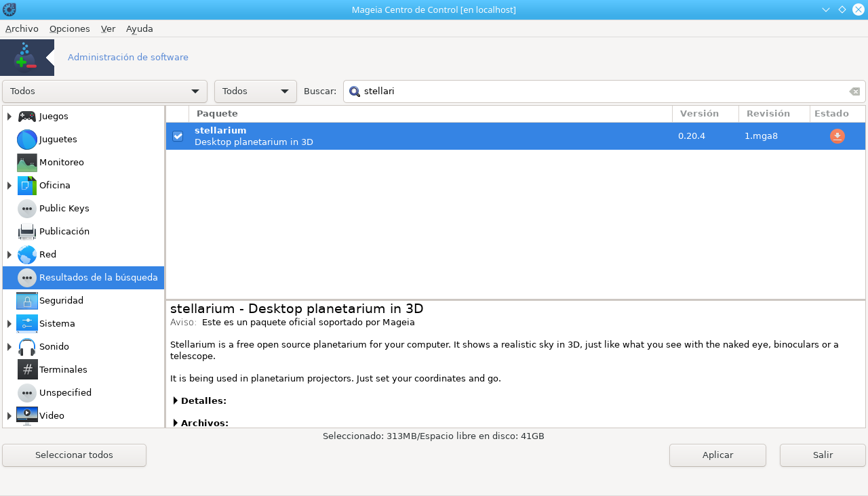Click the 1.mga8 revision cell

(x=761, y=136)
